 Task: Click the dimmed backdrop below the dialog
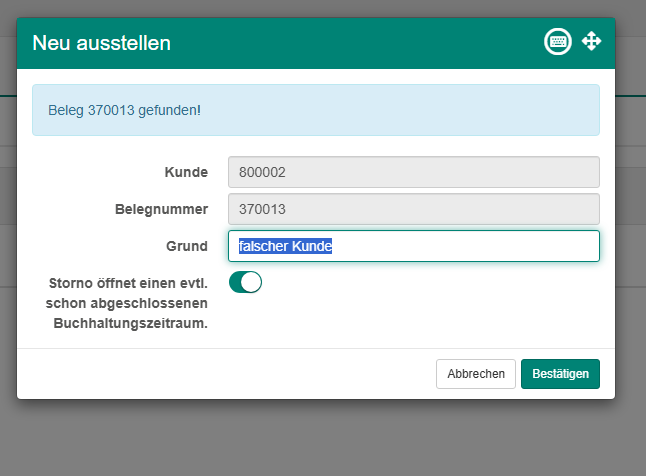[x=320, y=440]
